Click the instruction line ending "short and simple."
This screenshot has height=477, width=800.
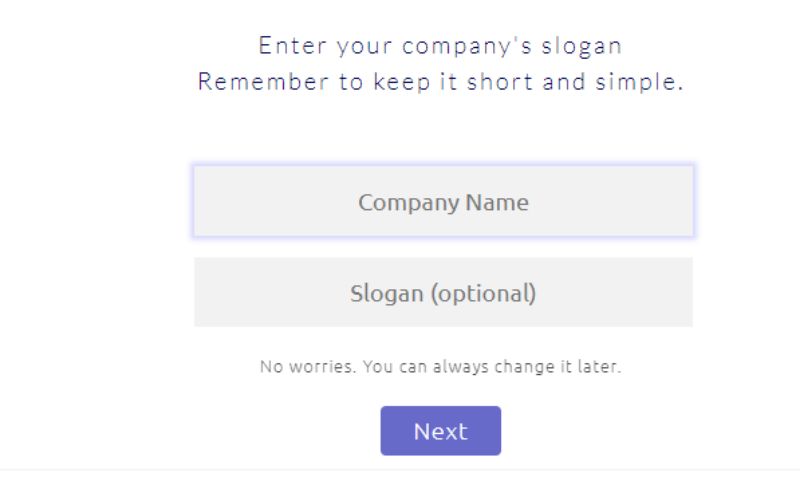441,82
